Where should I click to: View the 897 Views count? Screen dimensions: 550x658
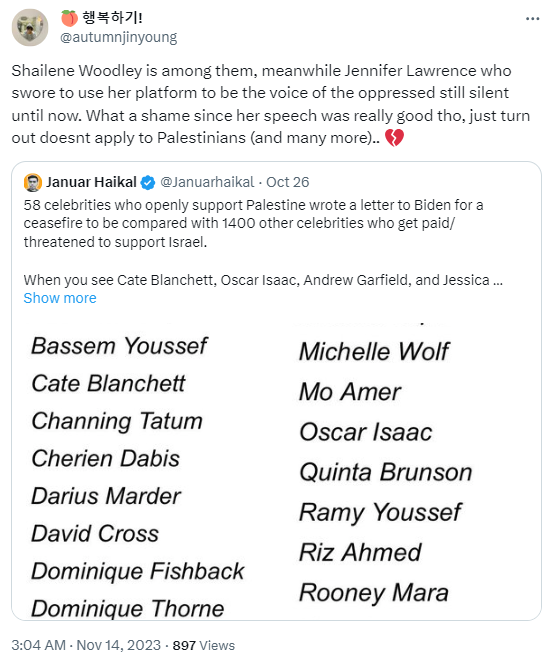coord(204,645)
